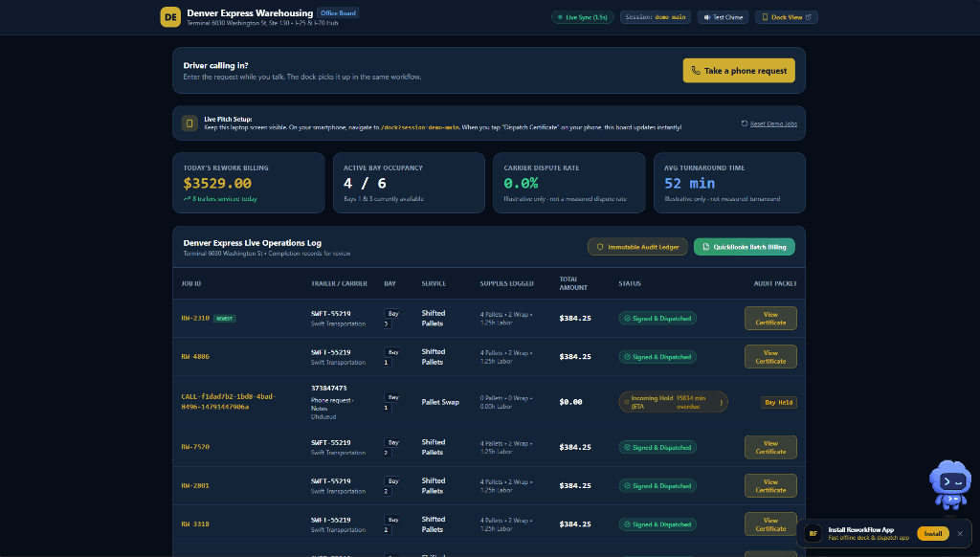Dismiss the Install ReworkFlow App banner
This screenshot has width=980, height=557.
click(960, 533)
